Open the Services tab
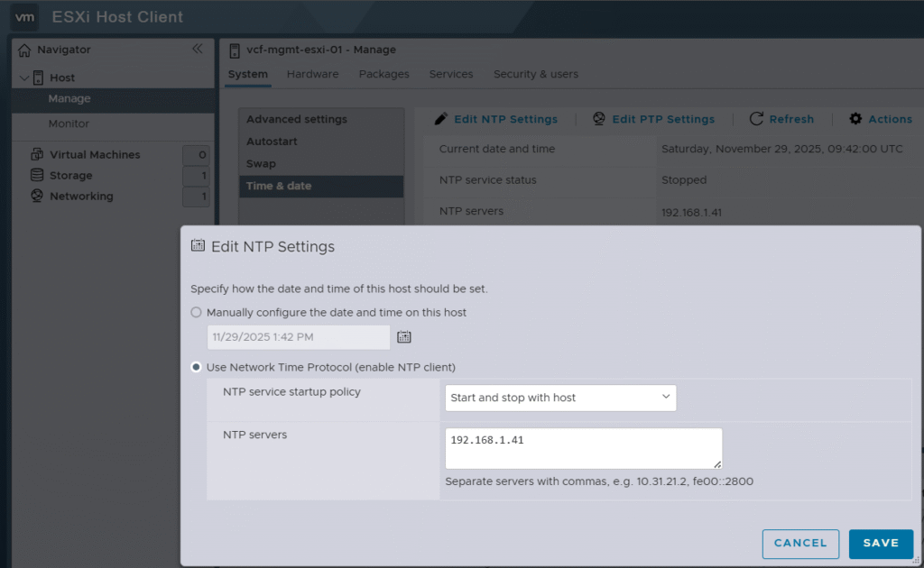This screenshot has height=568, width=924. pos(451,74)
